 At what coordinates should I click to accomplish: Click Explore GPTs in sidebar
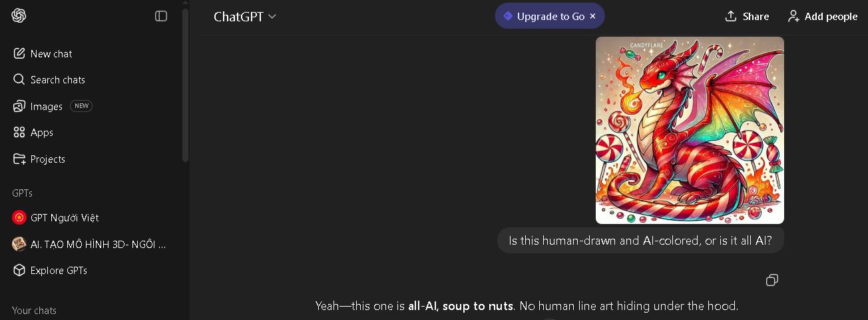pos(59,270)
